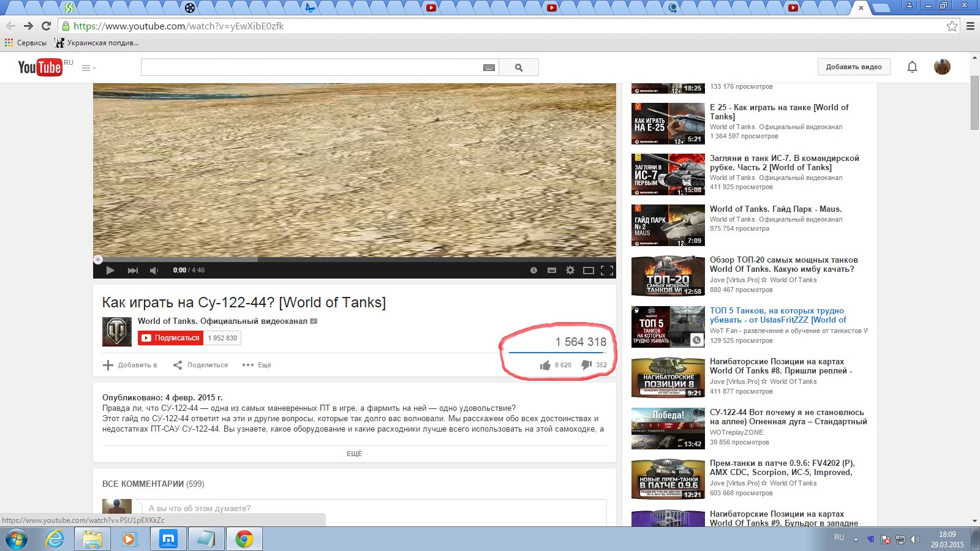Open the СУ-122-44 Вот почему video link
Image resolution: width=980 pixels, height=551 pixels.
788,417
